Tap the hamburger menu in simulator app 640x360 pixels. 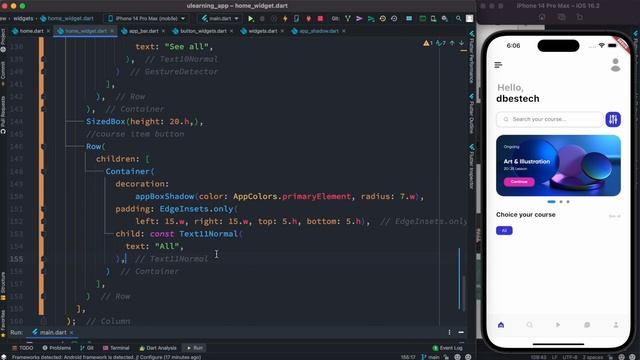coord(498,65)
